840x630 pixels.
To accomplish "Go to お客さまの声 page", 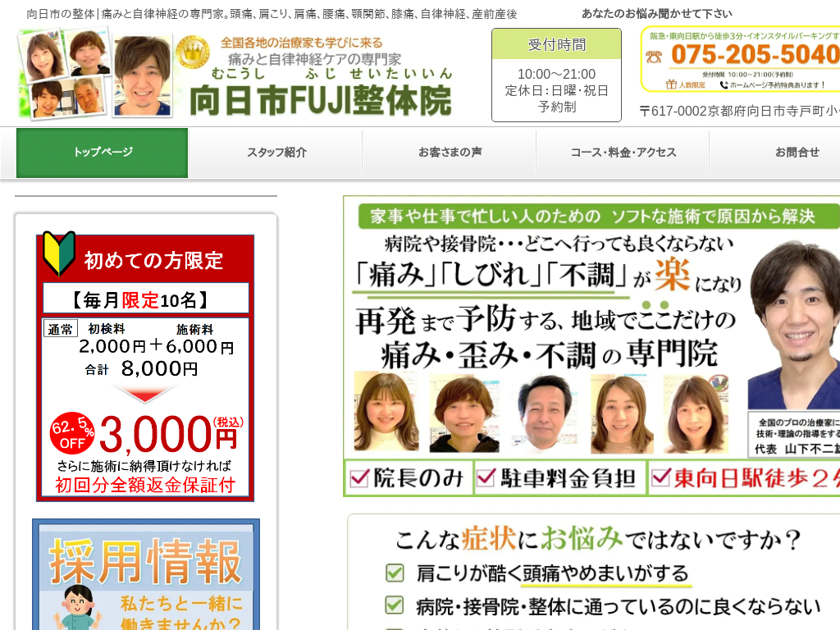I will 450,153.
